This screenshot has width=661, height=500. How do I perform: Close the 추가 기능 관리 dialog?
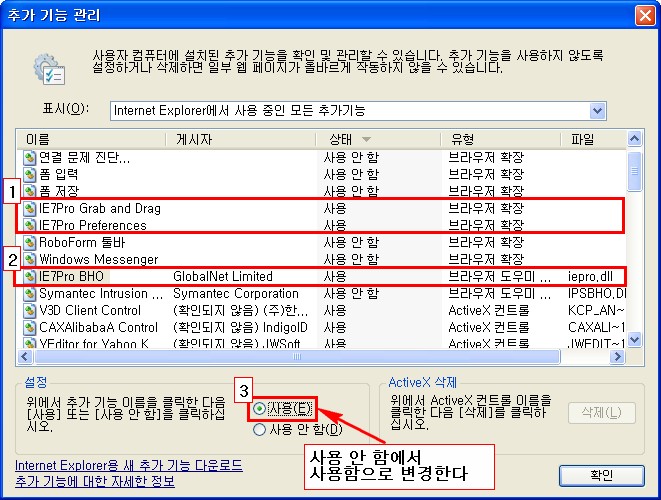click(x=645, y=16)
